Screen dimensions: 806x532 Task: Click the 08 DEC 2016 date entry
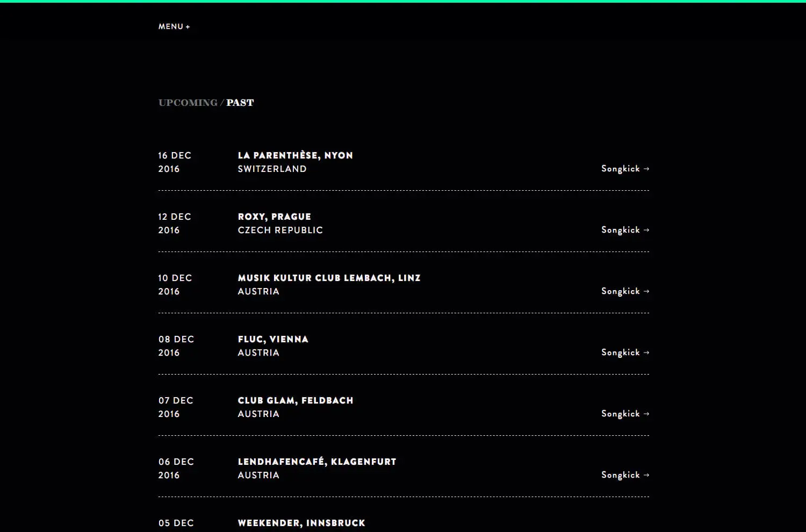click(x=176, y=346)
